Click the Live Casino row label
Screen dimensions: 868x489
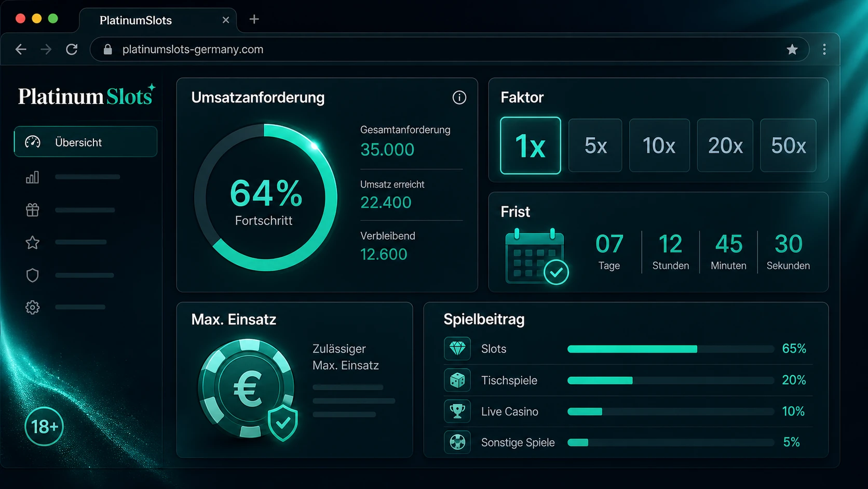pos(509,412)
